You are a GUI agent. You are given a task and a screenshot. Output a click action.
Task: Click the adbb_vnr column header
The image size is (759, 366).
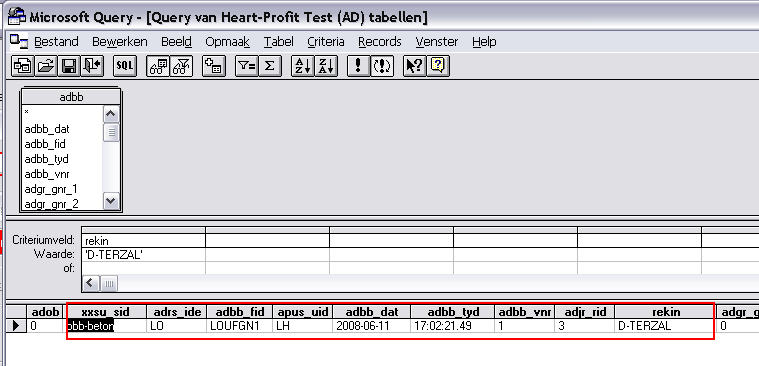point(525,312)
